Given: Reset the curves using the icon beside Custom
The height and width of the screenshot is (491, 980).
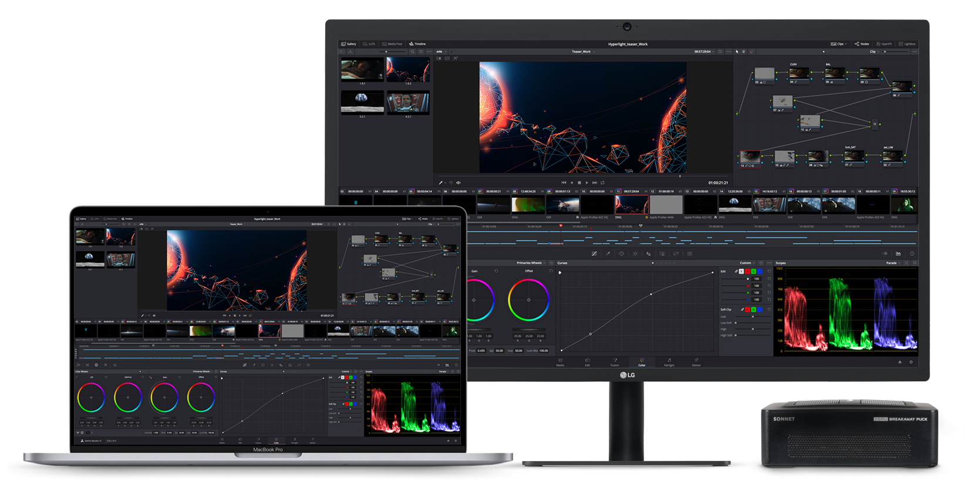Looking at the screenshot, I should (760, 263).
